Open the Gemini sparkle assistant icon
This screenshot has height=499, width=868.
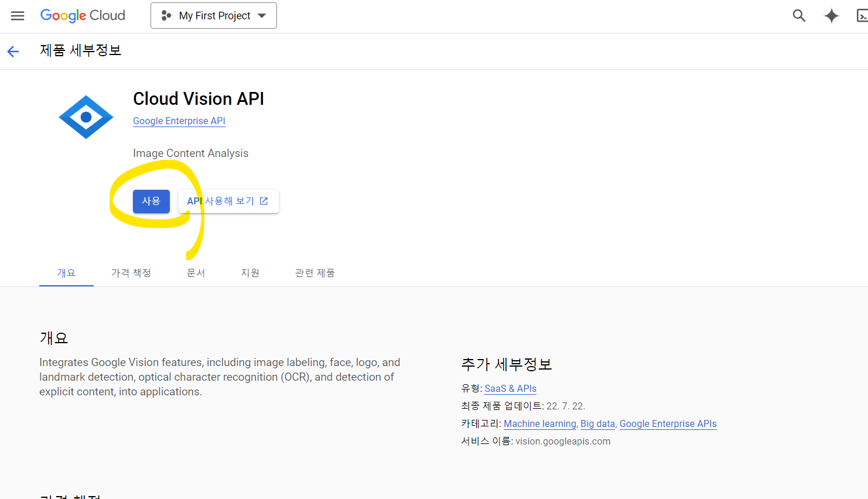(x=832, y=16)
